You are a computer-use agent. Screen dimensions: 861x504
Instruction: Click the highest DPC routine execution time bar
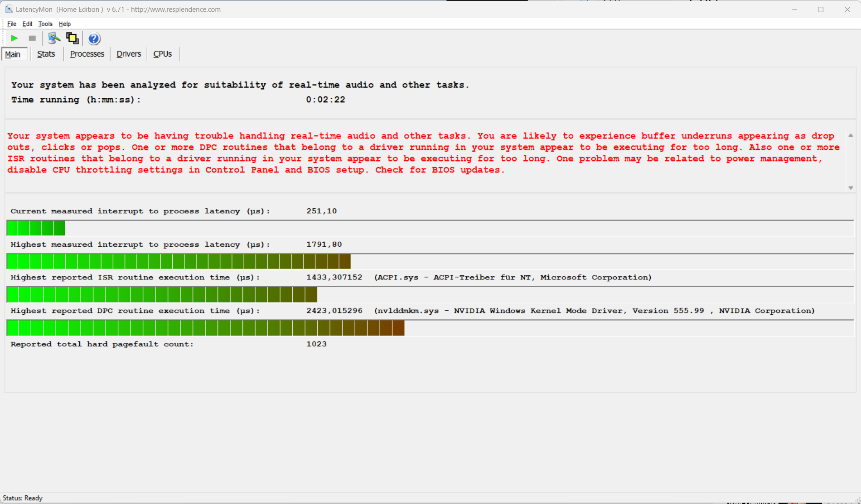click(205, 328)
